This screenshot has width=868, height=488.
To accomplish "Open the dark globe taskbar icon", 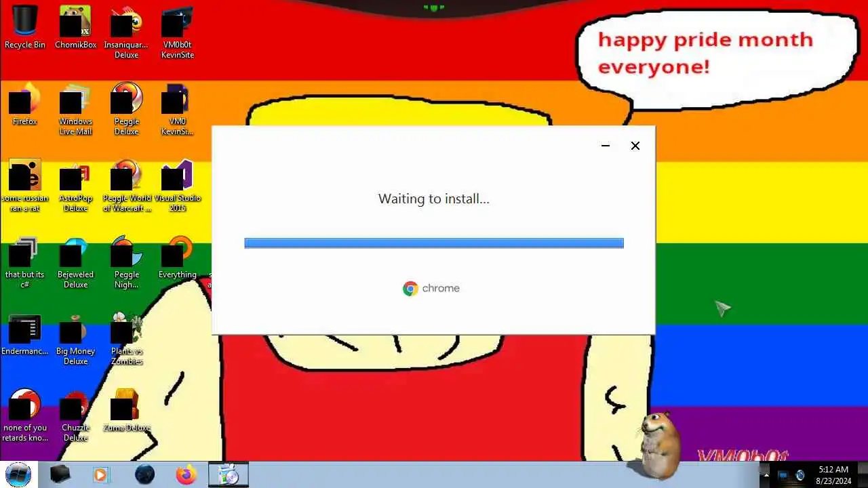I will (x=144, y=475).
